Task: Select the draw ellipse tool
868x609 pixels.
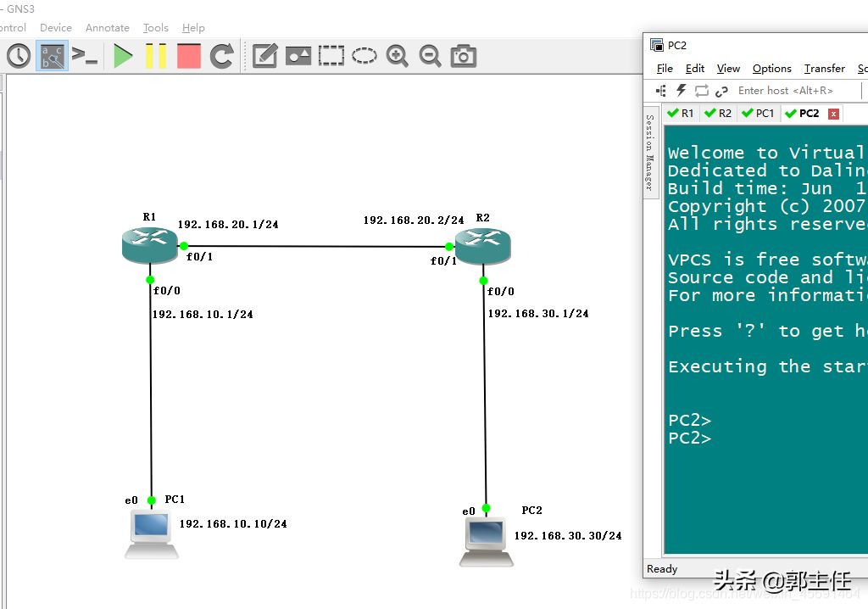Action: tap(364, 57)
